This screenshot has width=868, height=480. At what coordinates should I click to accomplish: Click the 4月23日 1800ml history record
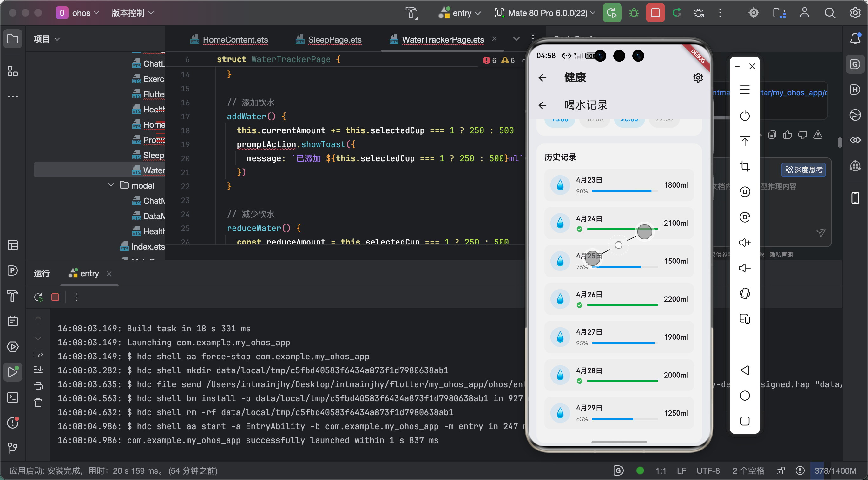click(619, 185)
